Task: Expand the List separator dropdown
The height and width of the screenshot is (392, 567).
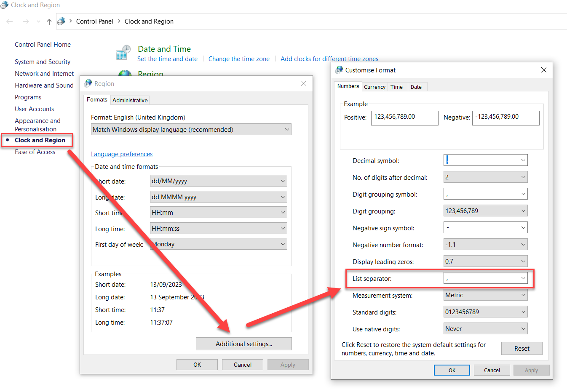Action: [x=523, y=278]
